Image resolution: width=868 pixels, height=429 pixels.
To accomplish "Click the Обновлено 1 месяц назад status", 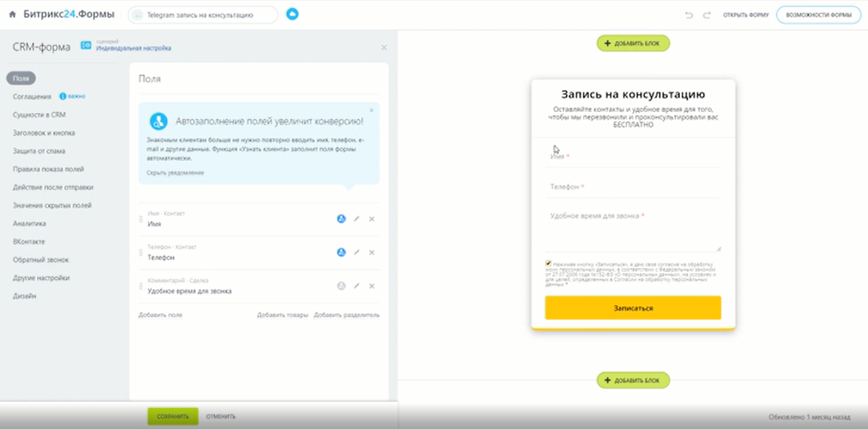I will coord(809,417).
